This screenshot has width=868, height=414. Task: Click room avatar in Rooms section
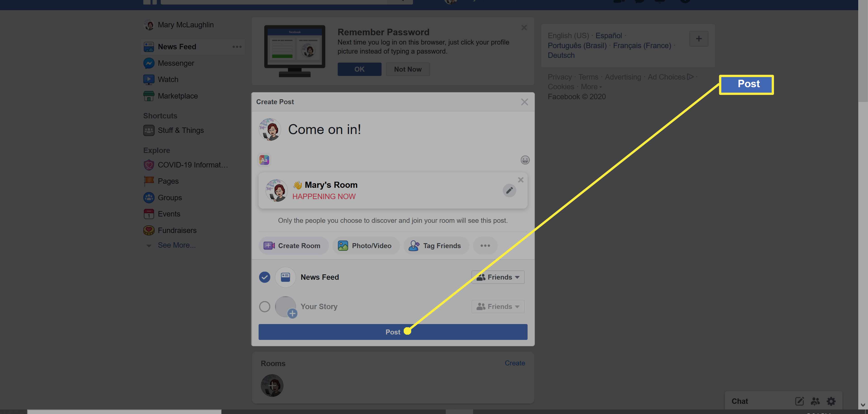[x=272, y=385]
